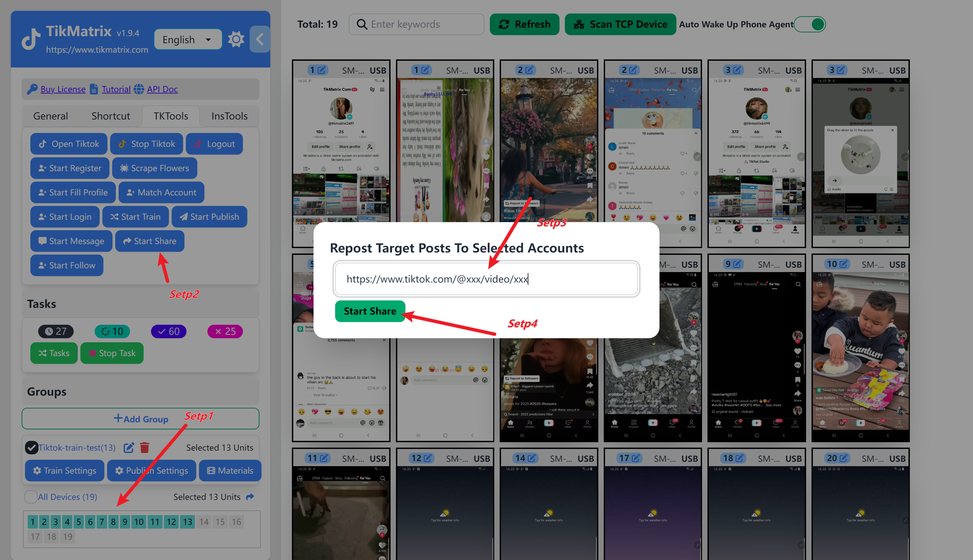Click the edit icon on device 10
Viewport: 973px width, 560px height.
tap(843, 264)
